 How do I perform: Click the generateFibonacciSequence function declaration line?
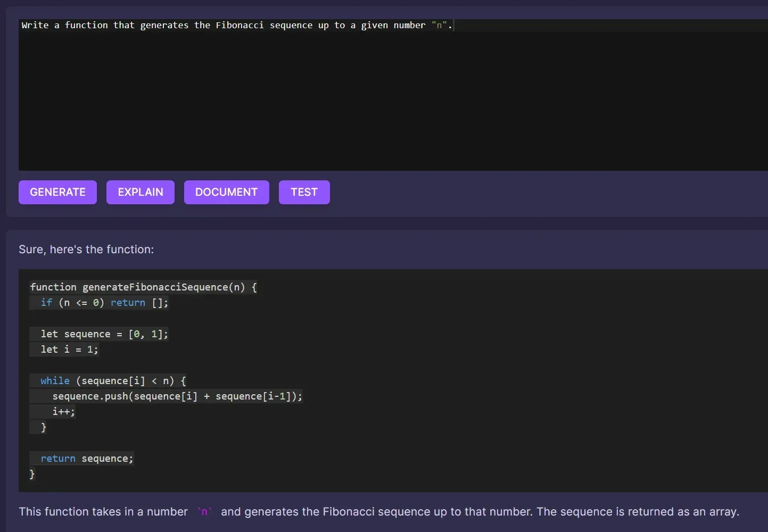144,287
